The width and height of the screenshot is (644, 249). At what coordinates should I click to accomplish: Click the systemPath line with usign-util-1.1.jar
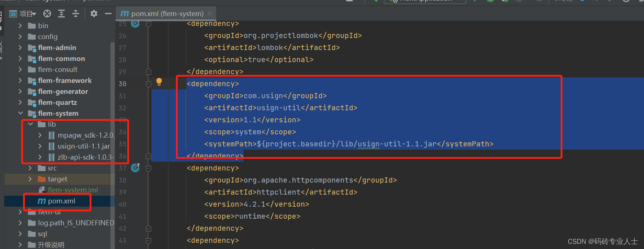[x=349, y=144]
